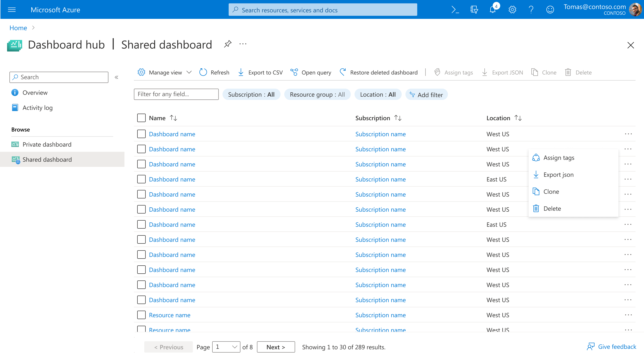The image size is (644, 362).
Task: Click the Add filter icon
Action: tap(413, 95)
